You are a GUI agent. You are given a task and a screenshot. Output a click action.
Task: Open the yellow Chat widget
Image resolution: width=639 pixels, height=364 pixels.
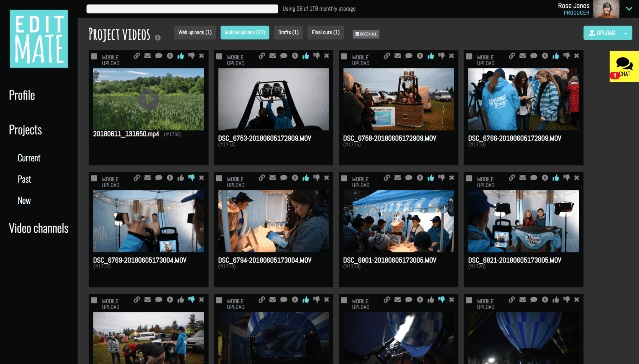(x=624, y=66)
